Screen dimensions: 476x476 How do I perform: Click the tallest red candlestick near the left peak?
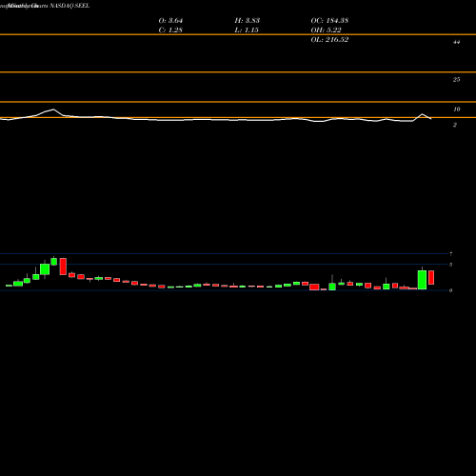point(63,267)
